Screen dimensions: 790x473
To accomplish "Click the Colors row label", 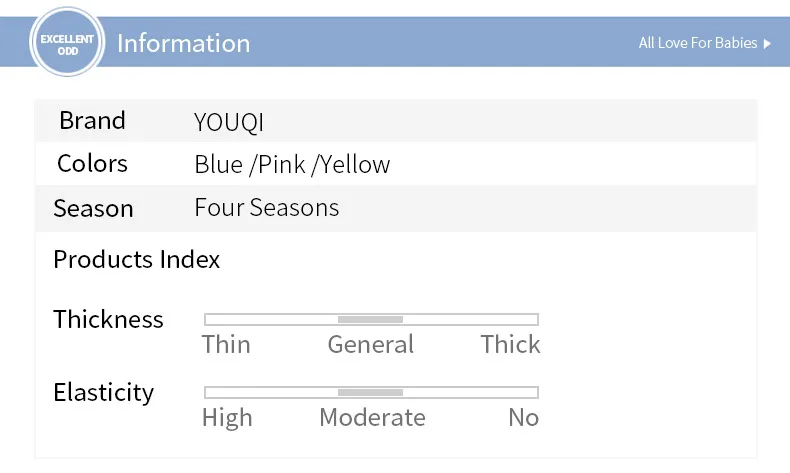I will coord(92,164).
